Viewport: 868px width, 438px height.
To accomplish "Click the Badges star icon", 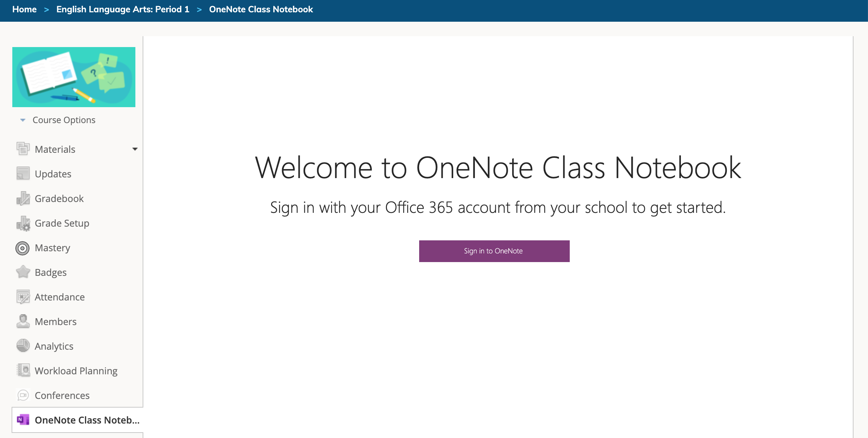I will (23, 272).
